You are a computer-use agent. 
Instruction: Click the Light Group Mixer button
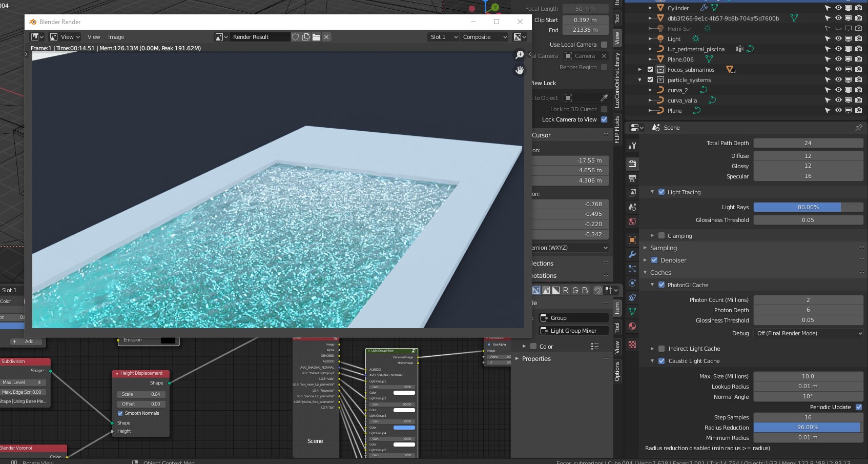pyautogui.click(x=573, y=331)
